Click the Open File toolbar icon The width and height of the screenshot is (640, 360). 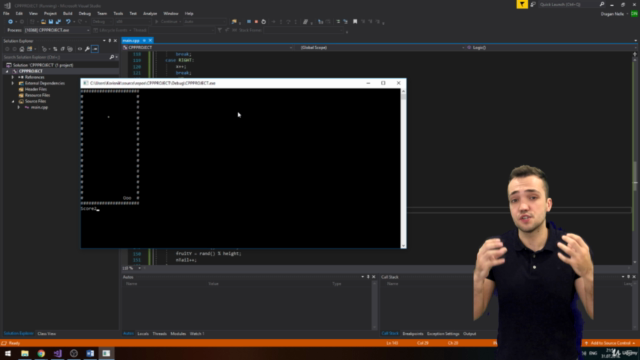[x=43, y=22]
